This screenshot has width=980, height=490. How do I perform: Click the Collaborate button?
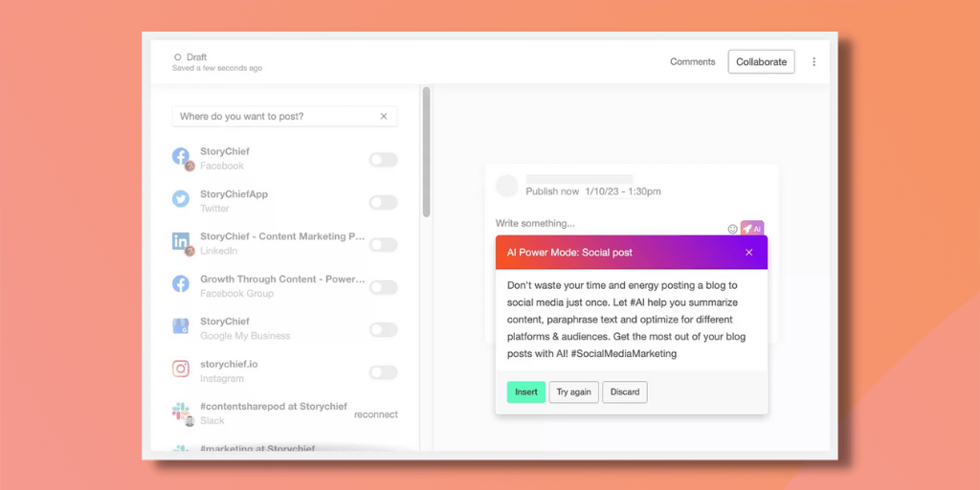pos(761,62)
